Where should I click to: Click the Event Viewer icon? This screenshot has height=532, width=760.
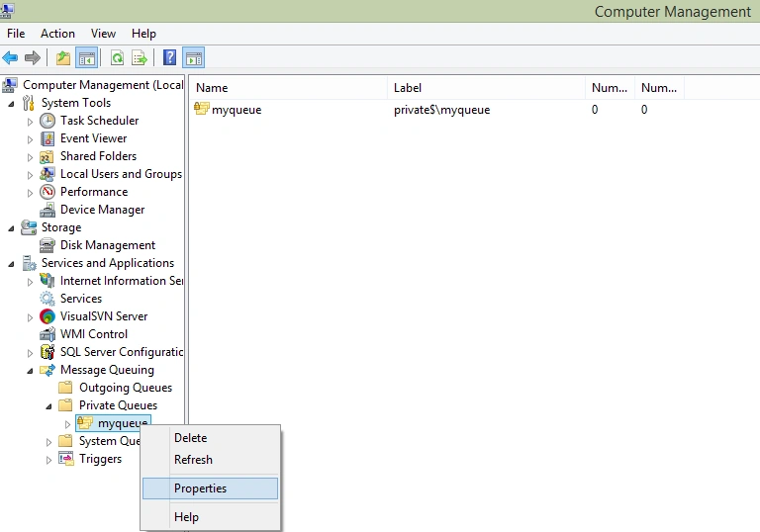click(x=47, y=138)
